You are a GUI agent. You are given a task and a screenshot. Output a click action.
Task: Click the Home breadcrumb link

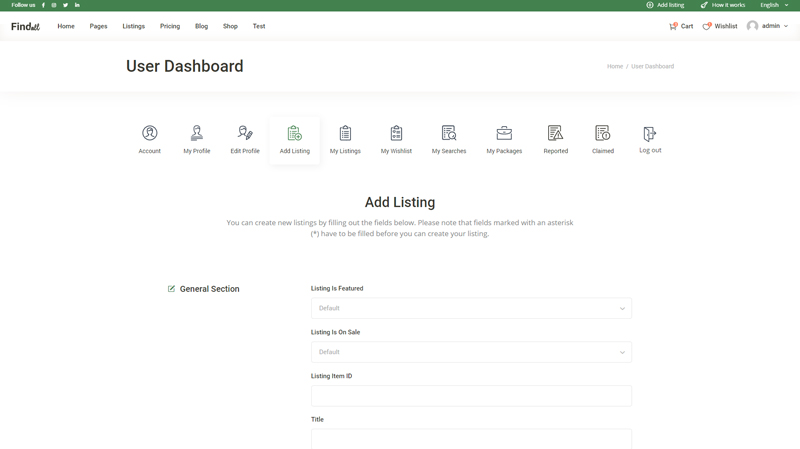point(614,66)
